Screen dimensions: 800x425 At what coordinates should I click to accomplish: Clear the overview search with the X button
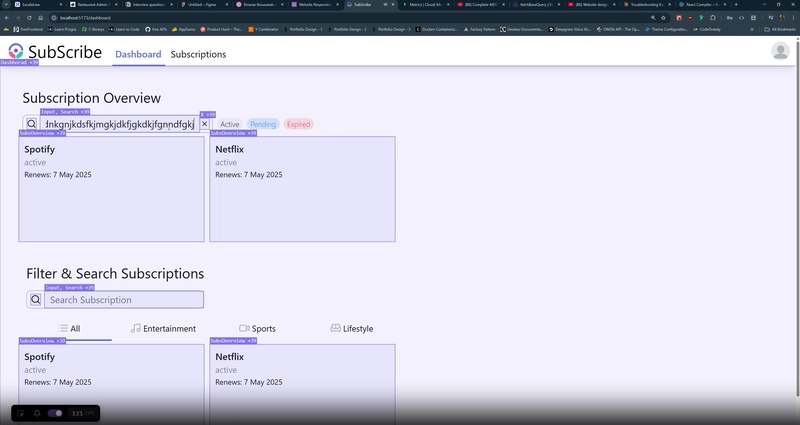click(205, 123)
